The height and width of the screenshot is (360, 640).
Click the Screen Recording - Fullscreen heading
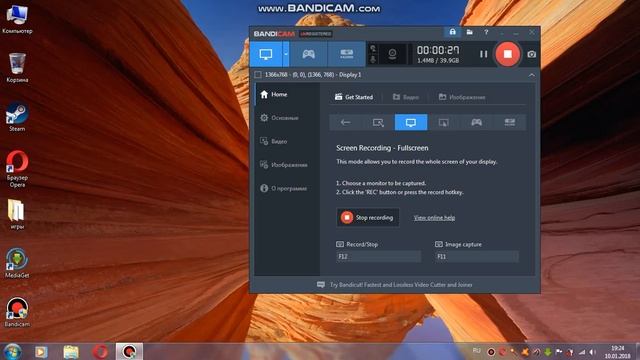tap(382, 148)
